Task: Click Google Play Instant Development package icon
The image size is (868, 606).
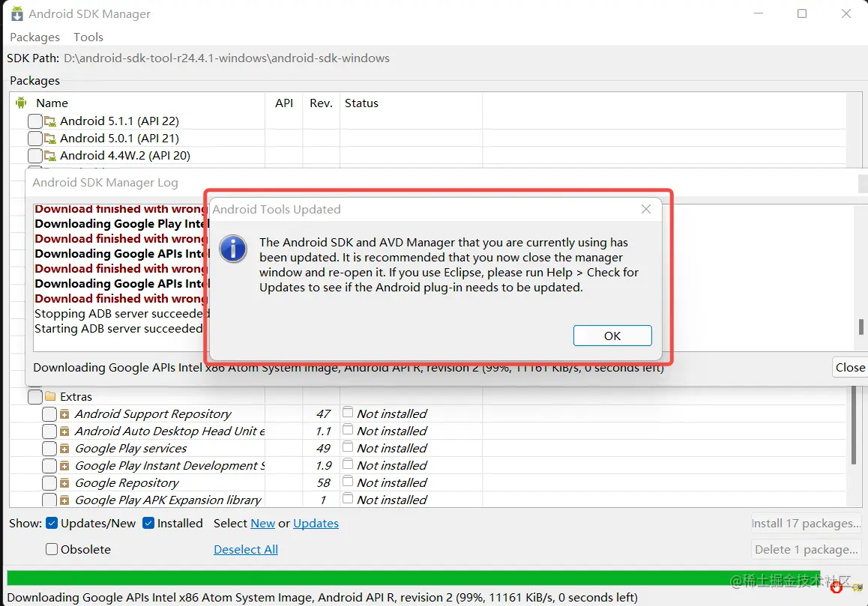Action: coord(64,465)
